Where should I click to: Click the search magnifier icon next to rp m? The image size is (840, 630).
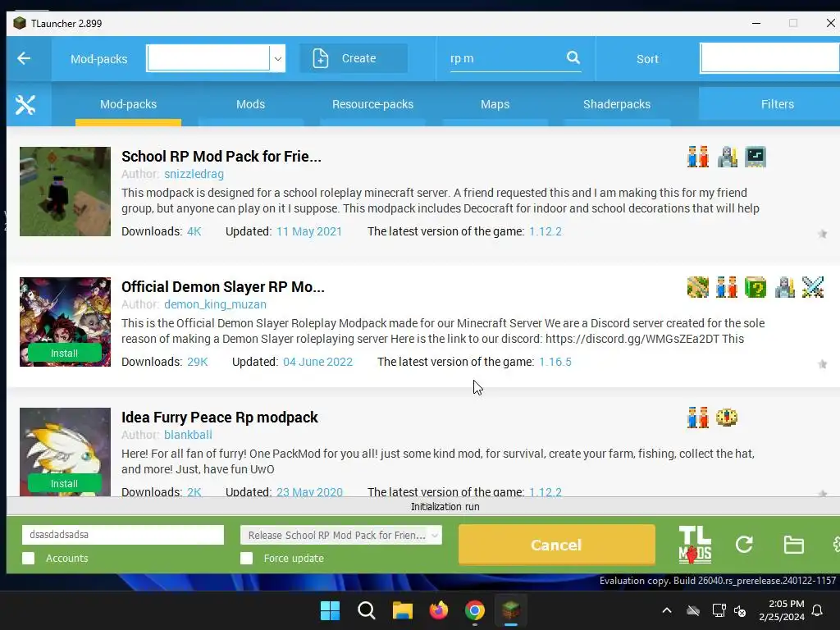573,57
